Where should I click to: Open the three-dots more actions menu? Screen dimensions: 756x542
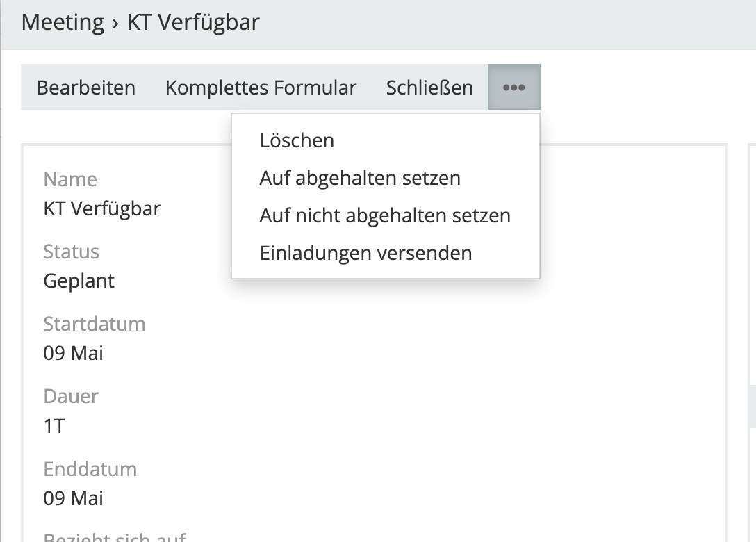pyautogui.click(x=513, y=88)
